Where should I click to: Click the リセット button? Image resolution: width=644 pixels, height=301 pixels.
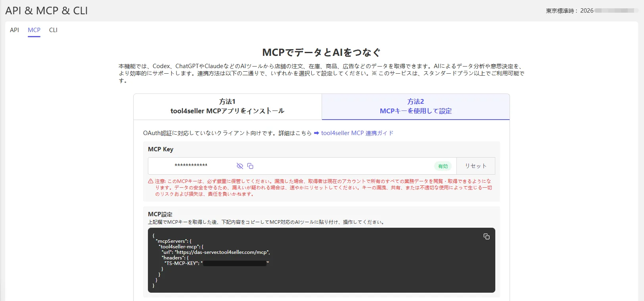(475, 166)
